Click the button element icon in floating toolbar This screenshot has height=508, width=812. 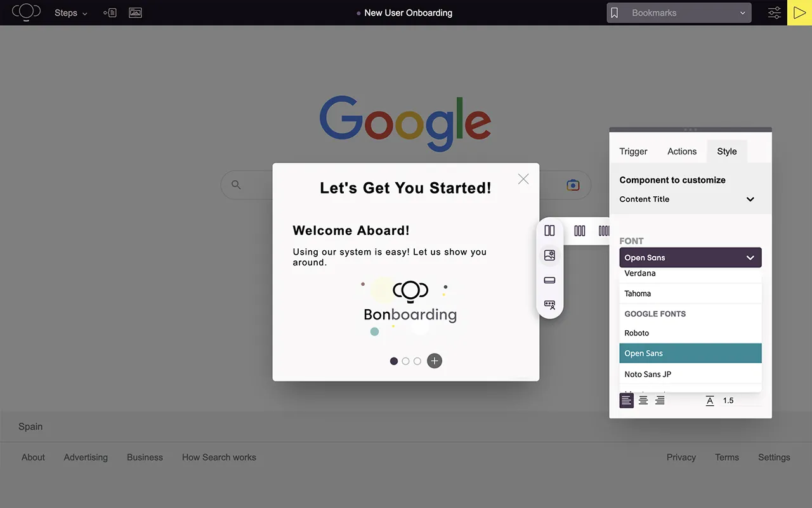click(549, 279)
